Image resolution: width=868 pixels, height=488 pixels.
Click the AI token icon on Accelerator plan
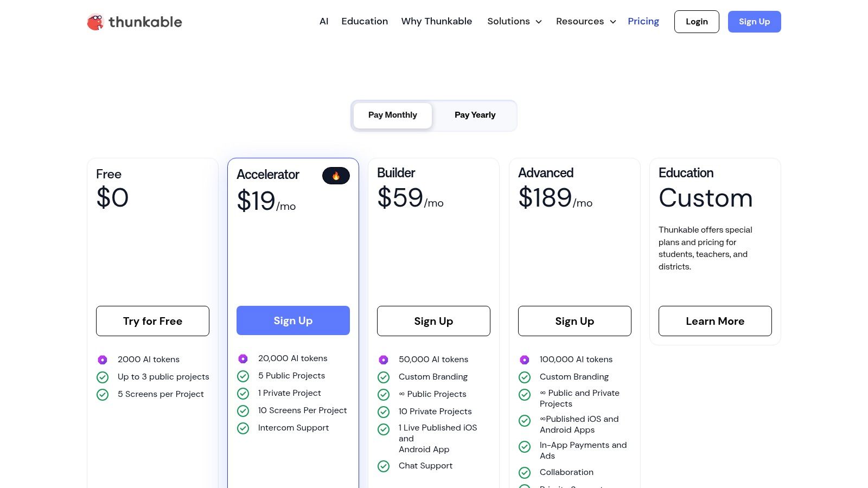point(243,358)
